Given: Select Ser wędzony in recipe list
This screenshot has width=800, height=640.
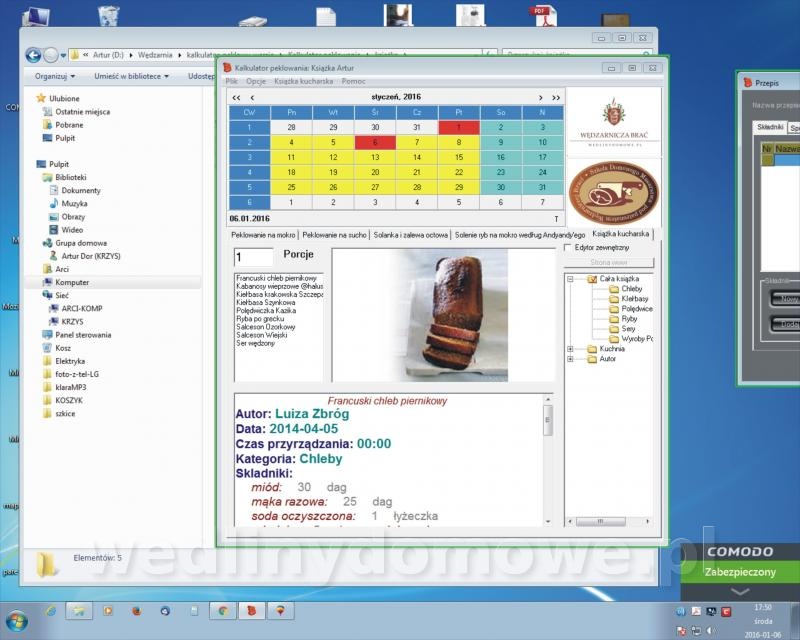Looking at the screenshot, I should point(256,343).
